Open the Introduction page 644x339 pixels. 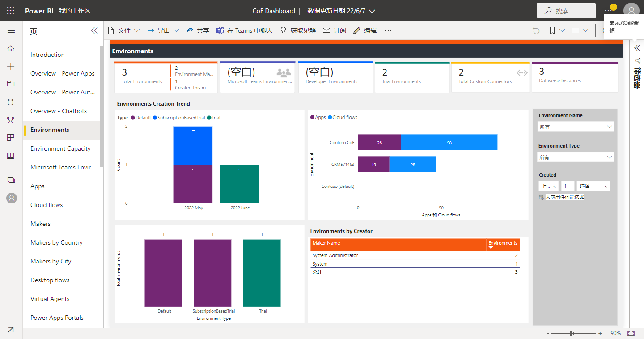47,55
